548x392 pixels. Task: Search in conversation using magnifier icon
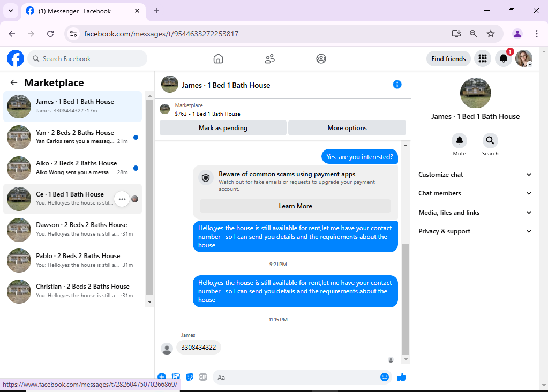click(490, 140)
